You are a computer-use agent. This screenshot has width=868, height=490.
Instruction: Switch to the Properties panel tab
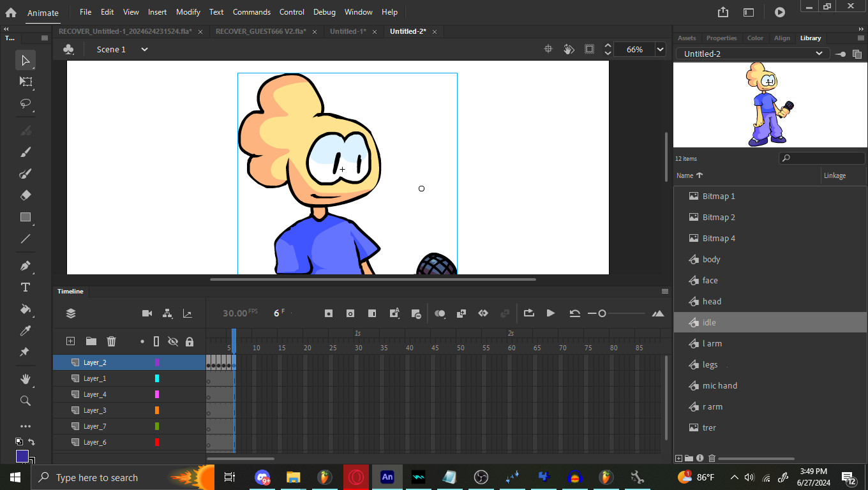click(x=721, y=38)
